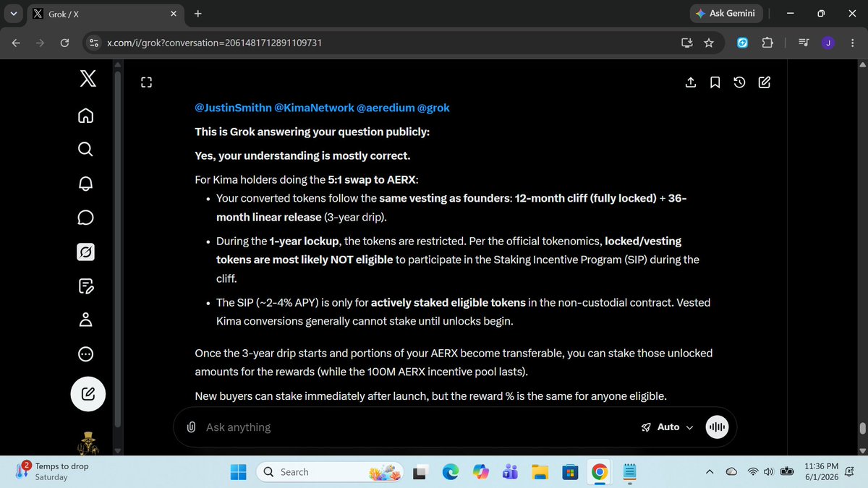This screenshot has width=868, height=488.
Task: Open weather widget Temps to drop
Action: [x=51, y=471]
